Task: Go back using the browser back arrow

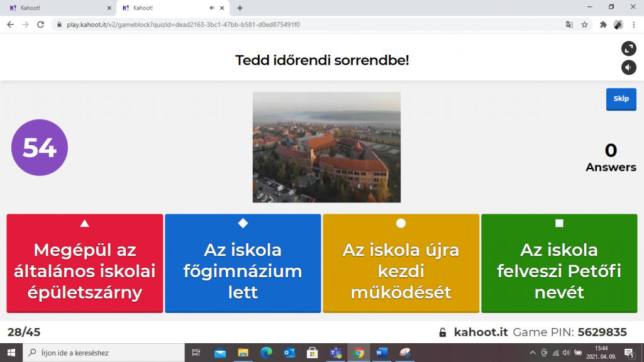Action: pyautogui.click(x=10, y=25)
